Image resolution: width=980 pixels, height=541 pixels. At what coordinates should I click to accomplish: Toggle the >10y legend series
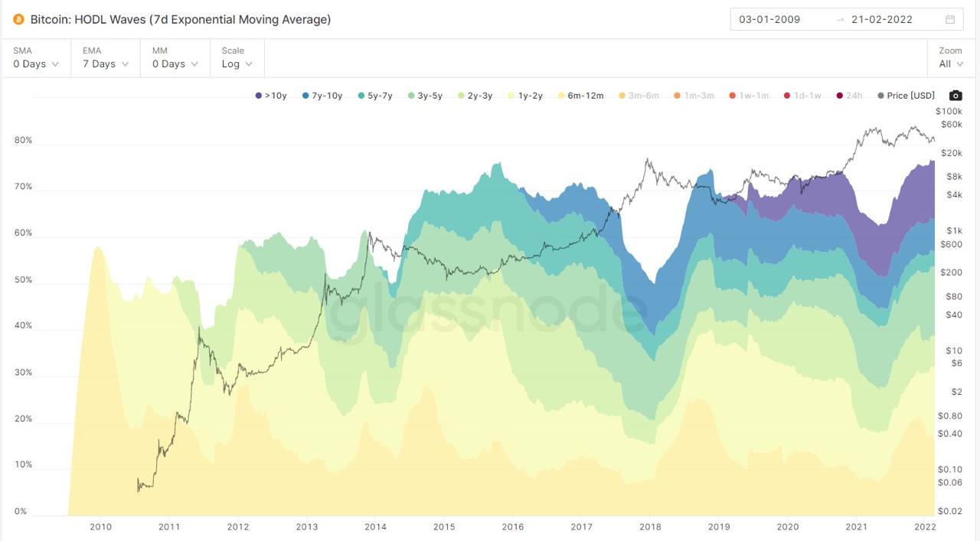271,96
